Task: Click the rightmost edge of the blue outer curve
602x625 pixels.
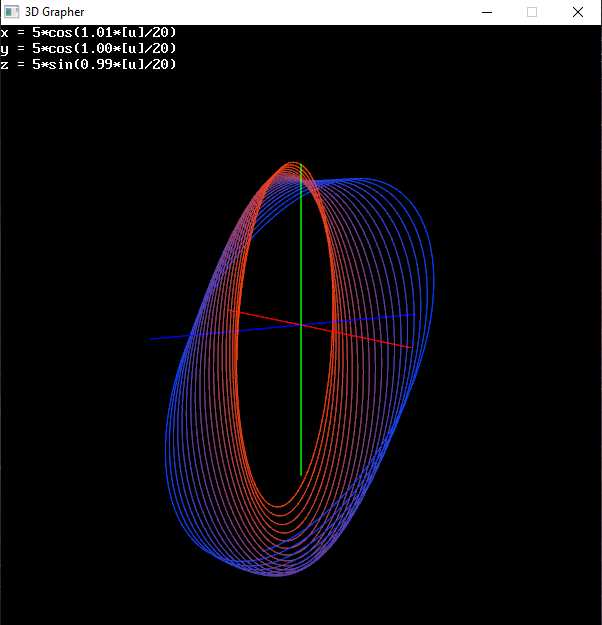Action: [x=436, y=280]
